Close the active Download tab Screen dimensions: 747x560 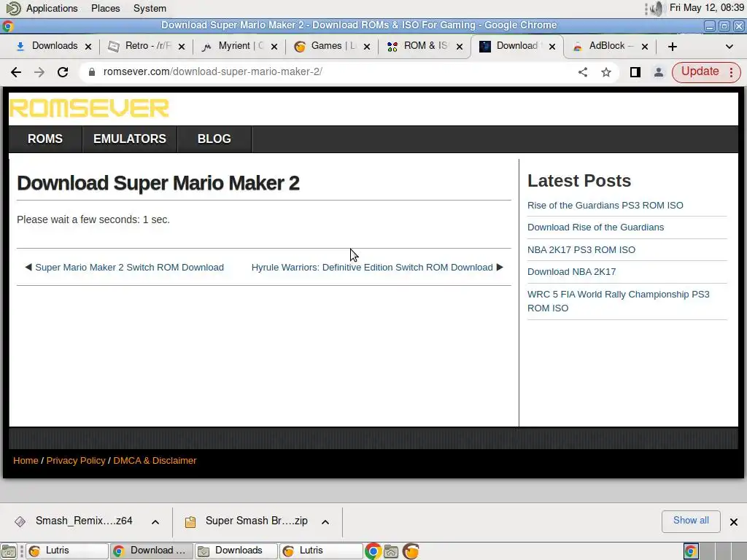[x=551, y=46]
